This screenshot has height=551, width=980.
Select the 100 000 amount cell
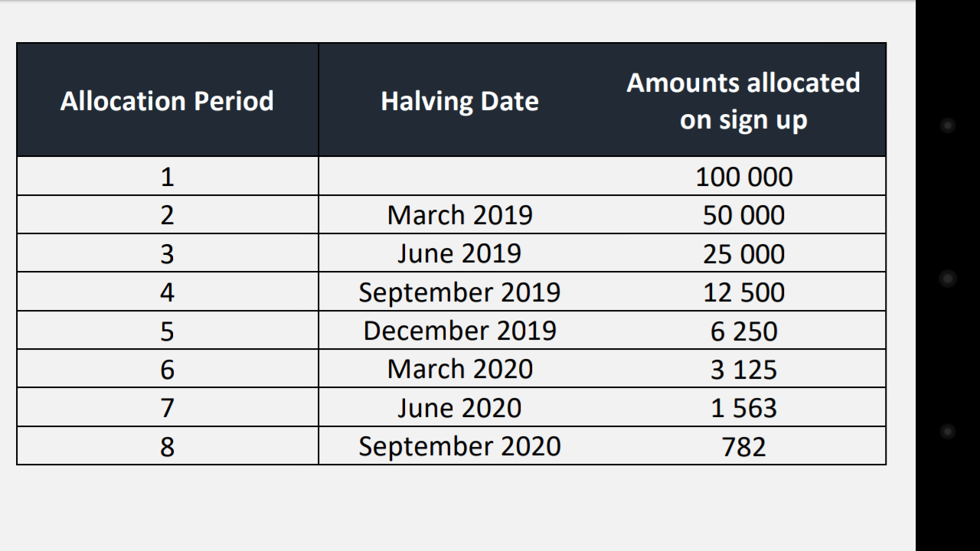pyautogui.click(x=743, y=177)
